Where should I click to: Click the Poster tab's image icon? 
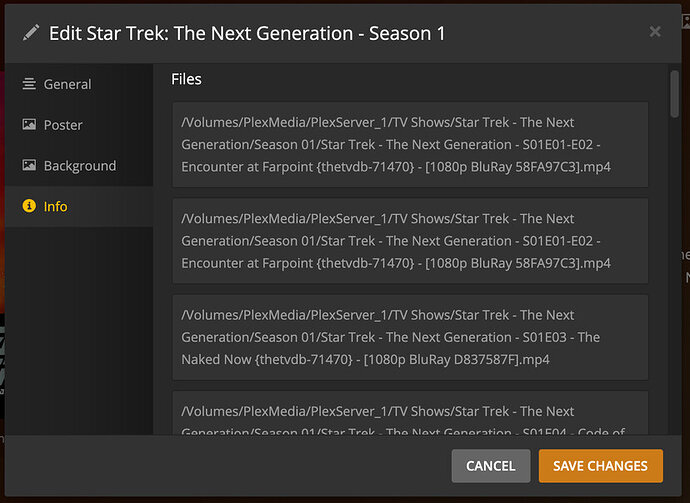[x=29, y=126]
